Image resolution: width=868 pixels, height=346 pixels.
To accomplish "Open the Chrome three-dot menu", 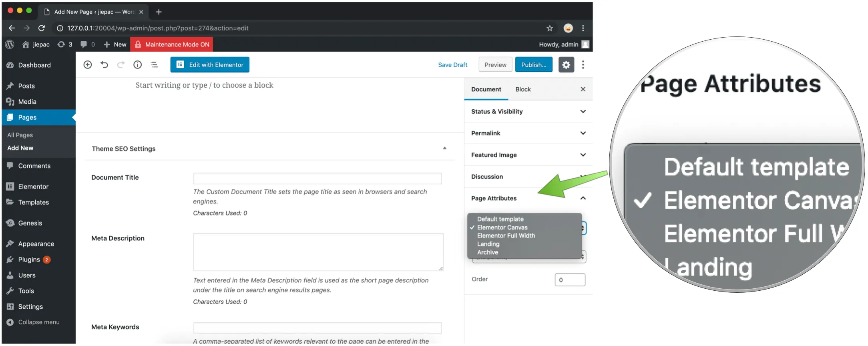I will click(583, 28).
